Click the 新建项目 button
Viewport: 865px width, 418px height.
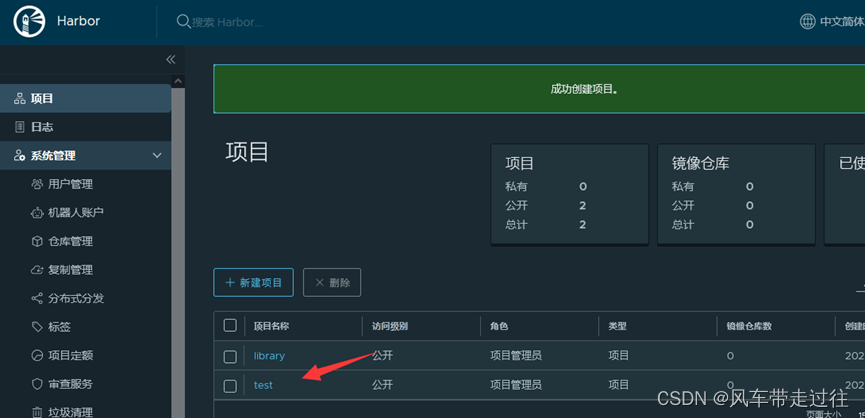(x=253, y=282)
